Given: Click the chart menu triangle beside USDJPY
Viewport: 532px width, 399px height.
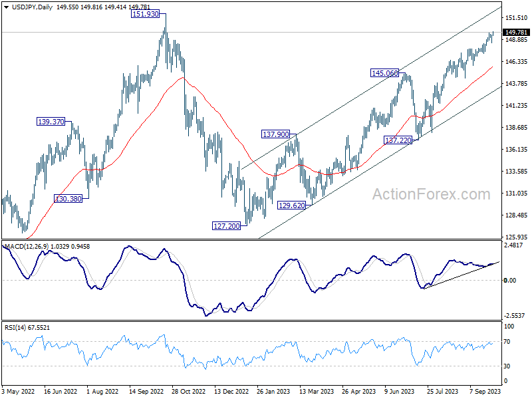Looking at the screenshot, I should tap(7, 7).
